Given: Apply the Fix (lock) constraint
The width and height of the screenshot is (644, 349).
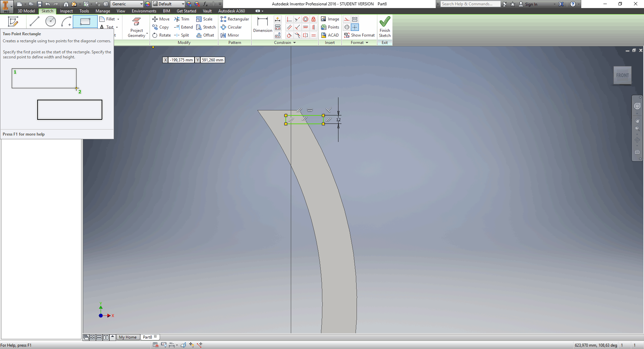Looking at the screenshot, I should coord(314,19).
